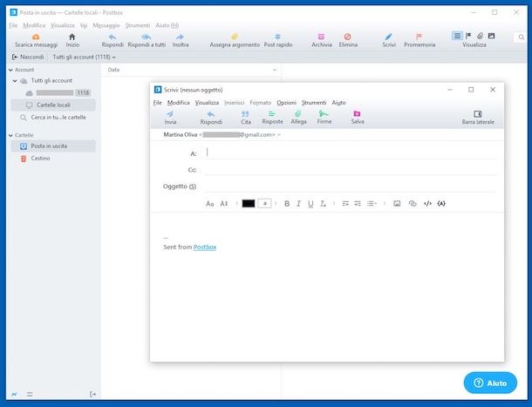Click the Postbox signature link

click(205, 248)
